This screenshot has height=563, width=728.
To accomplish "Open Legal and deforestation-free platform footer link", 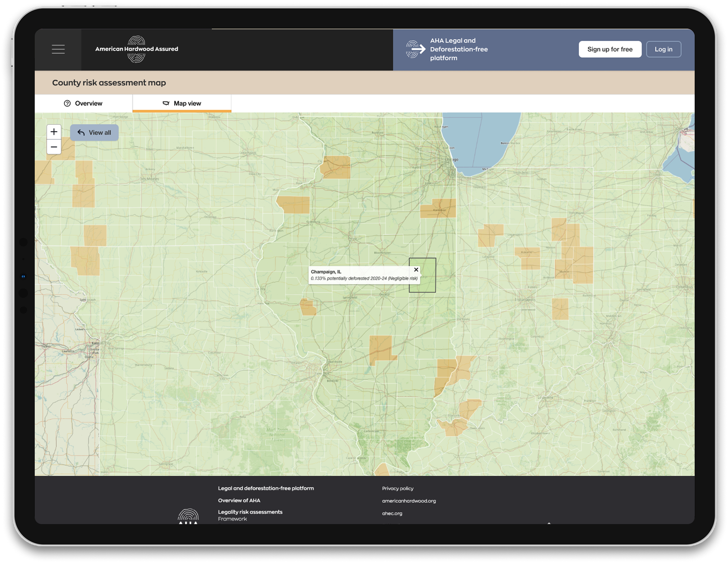I will [266, 488].
